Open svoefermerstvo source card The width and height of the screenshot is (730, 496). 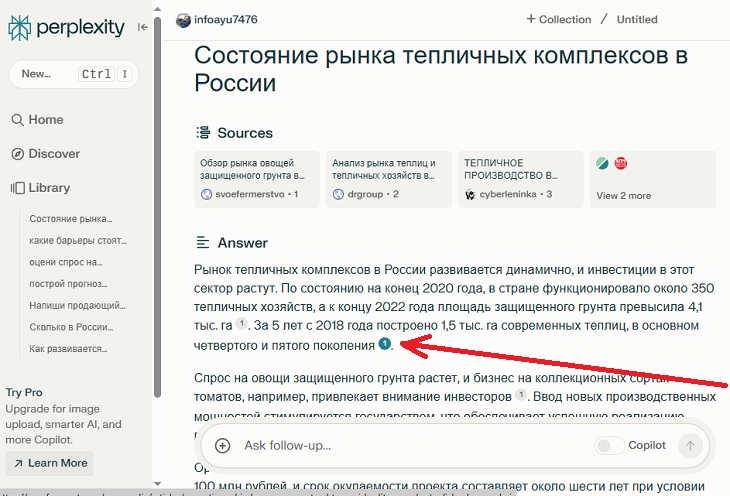pos(257,179)
